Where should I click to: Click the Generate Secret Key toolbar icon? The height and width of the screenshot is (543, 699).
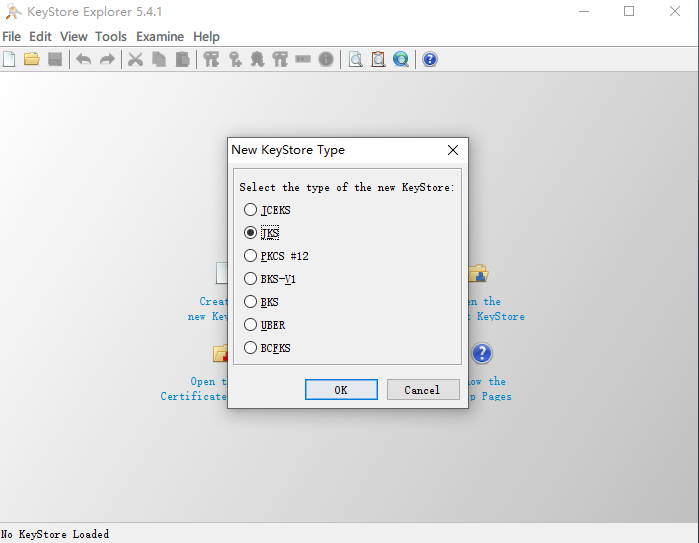(235, 59)
